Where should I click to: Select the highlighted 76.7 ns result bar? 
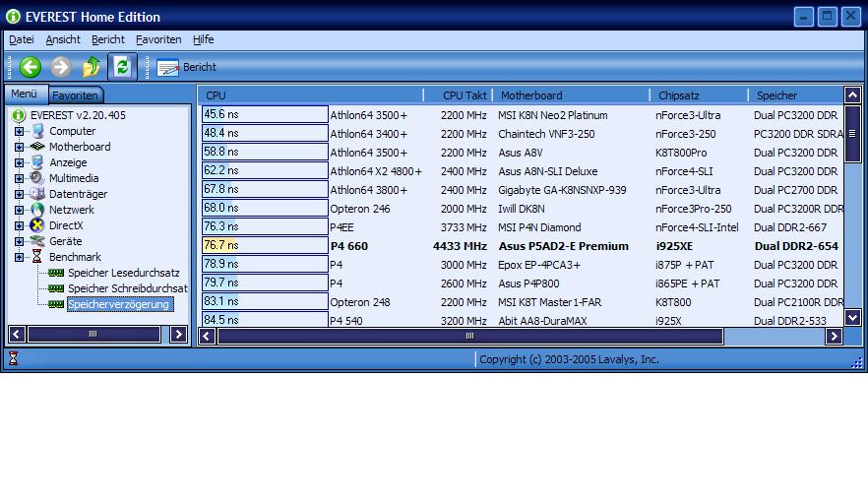point(265,245)
